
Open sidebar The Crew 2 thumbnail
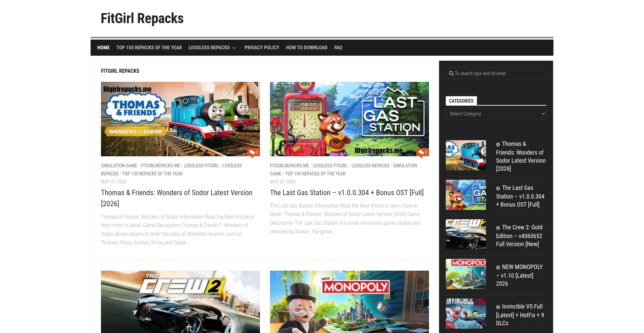click(466, 234)
